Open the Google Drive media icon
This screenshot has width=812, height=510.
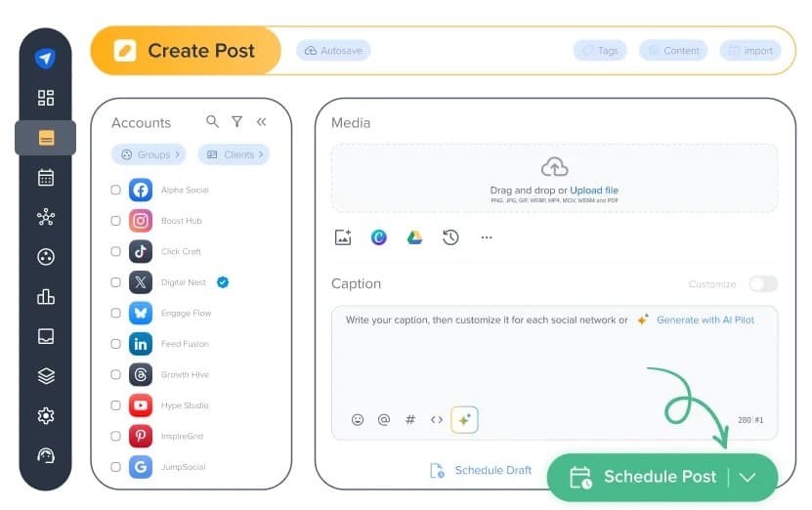click(414, 237)
